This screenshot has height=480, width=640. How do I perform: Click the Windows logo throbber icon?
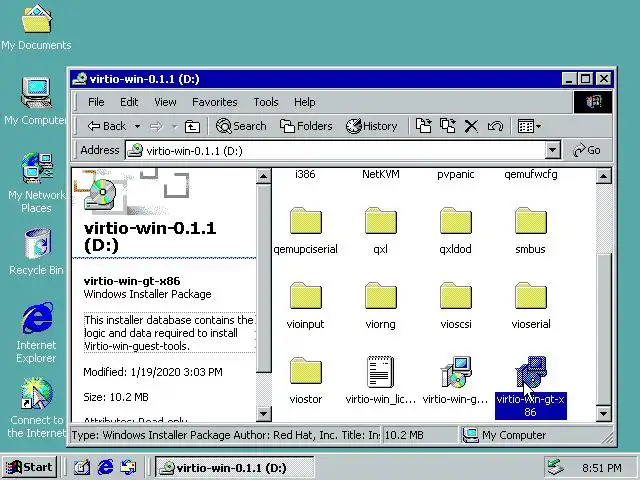593,102
